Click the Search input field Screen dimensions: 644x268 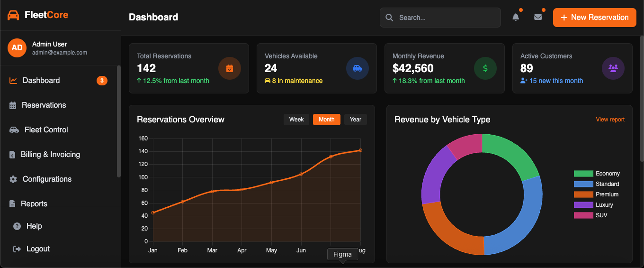(445, 18)
